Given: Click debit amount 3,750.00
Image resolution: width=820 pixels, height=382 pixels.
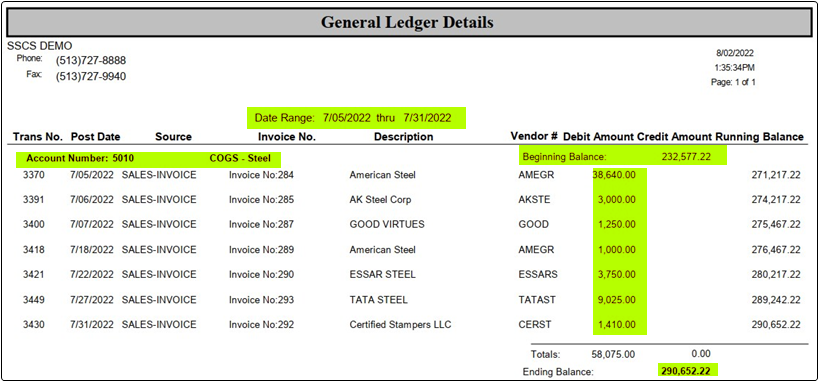Looking at the screenshot, I should click(617, 274).
